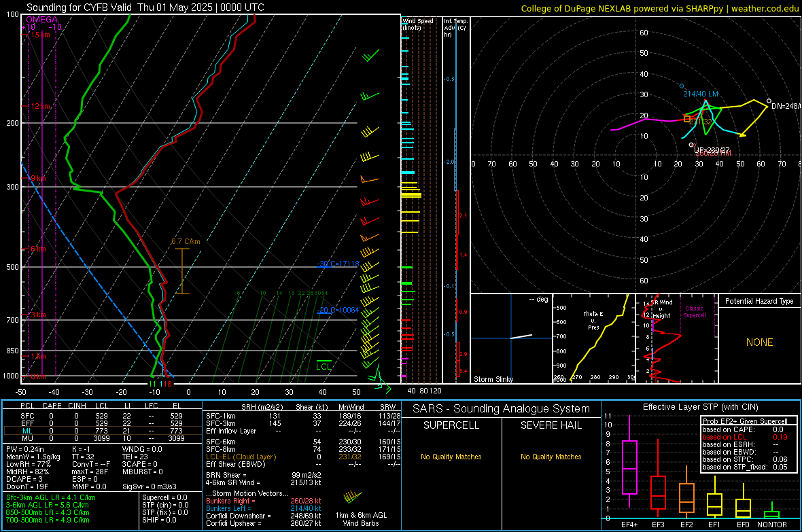802x532 pixels.
Task: Click SARS - Sounding Analogue System heading
Action: [502, 409]
